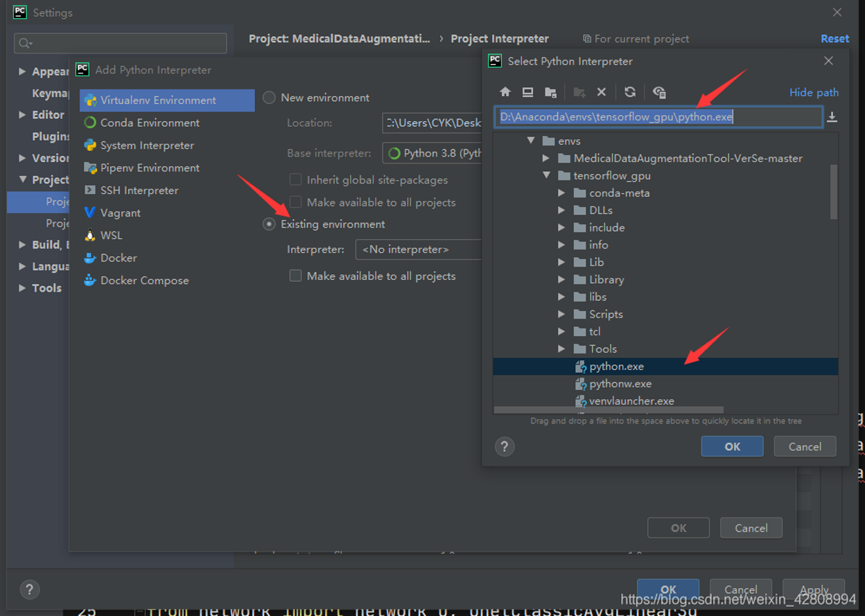Open help in Select Python Interpreter dialog

[505, 447]
